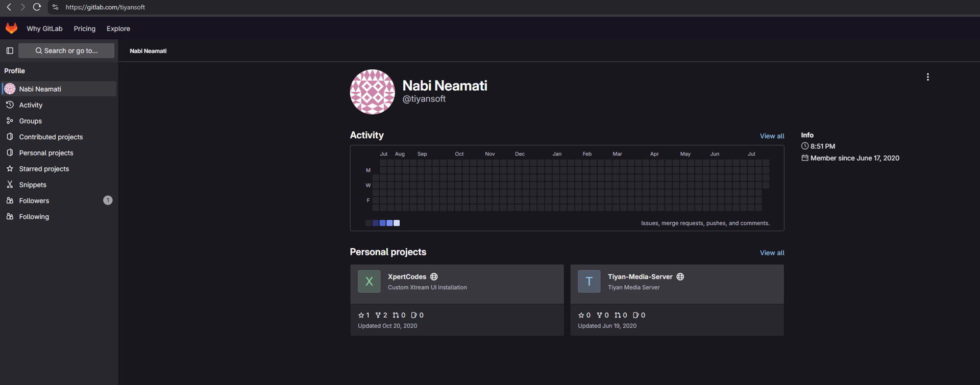
Task: Click the Followers count badge
Action: (108, 200)
